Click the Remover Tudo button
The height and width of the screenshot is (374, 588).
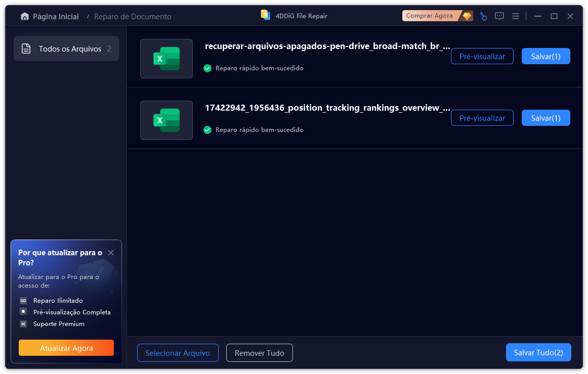pyautogui.click(x=260, y=353)
